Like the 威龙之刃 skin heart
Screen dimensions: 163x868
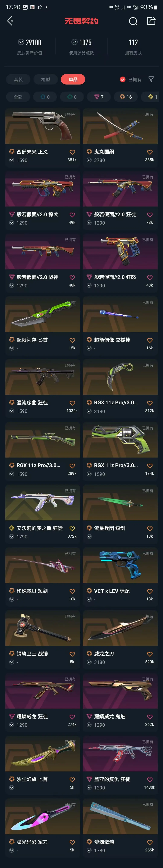(x=150, y=654)
